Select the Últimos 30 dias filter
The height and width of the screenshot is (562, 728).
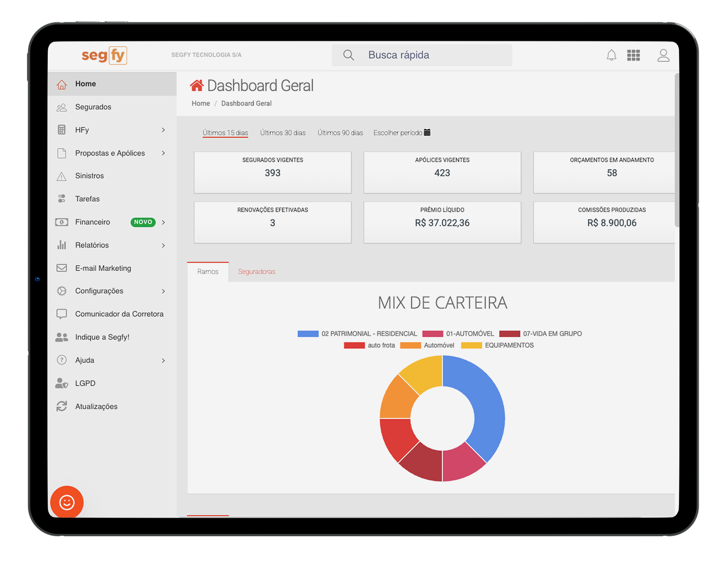pos(283,133)
